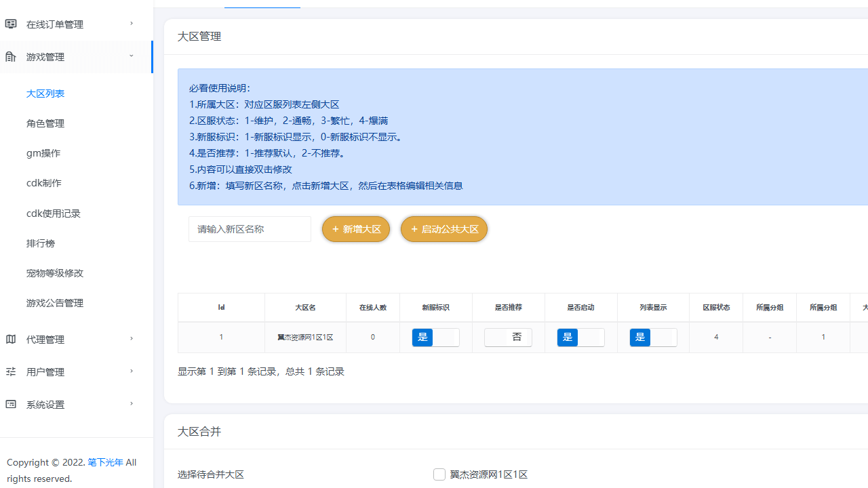Click the 游戏管理 sidebar icon
This screenshot has height=488, width=868.
point(11,56)
